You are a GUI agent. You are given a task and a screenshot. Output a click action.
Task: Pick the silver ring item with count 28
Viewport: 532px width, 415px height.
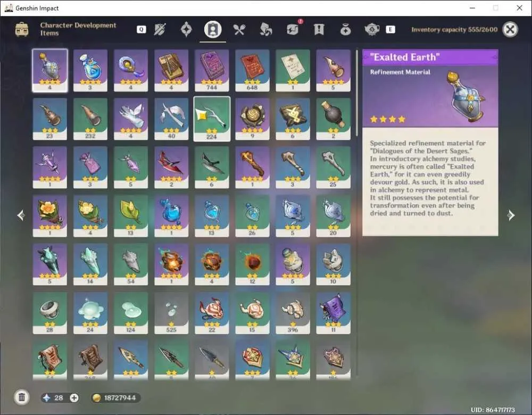[x=50, y=313]
